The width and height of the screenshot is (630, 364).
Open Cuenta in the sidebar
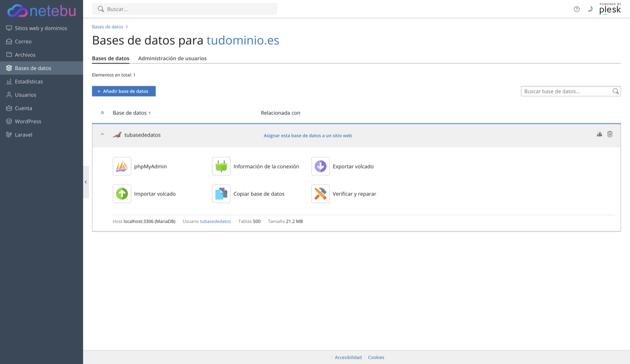(x=42, y=108)
